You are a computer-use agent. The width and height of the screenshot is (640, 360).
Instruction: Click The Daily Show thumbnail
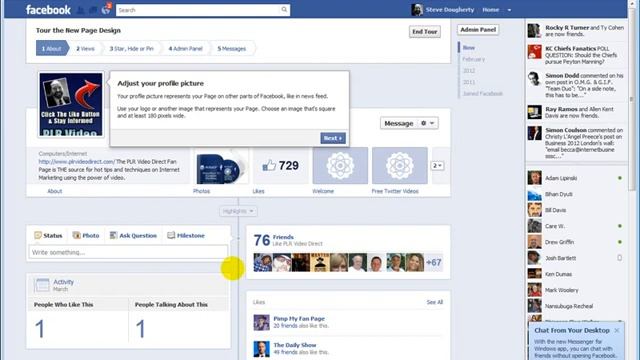coord(261,349)
